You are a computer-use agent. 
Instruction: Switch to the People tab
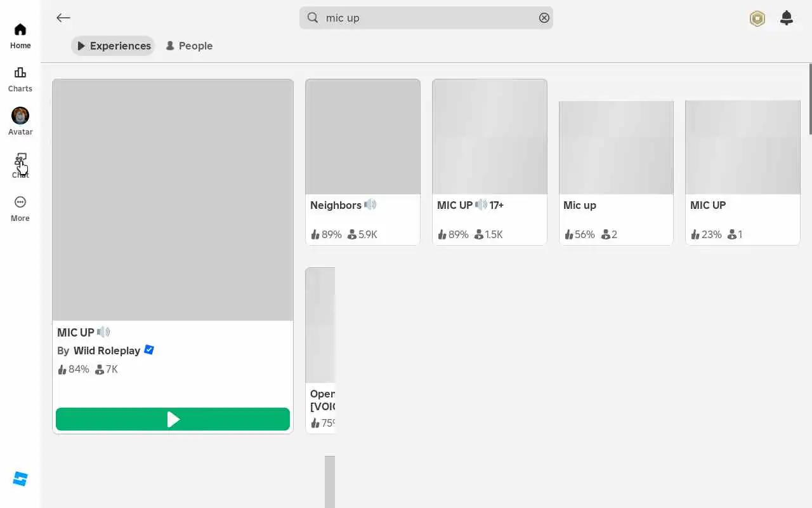[189, 46]
